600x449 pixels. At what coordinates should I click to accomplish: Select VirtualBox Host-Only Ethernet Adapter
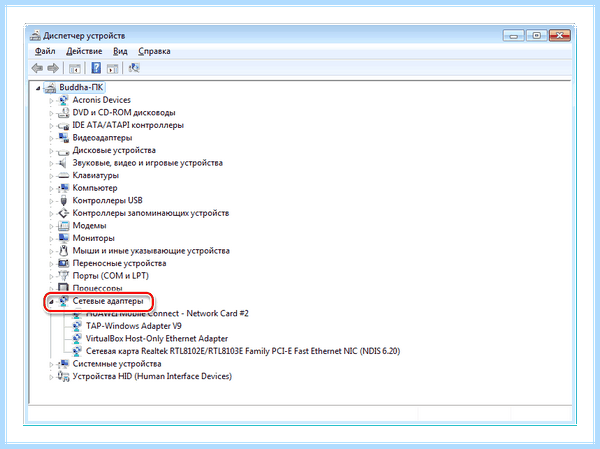point(157,339)
